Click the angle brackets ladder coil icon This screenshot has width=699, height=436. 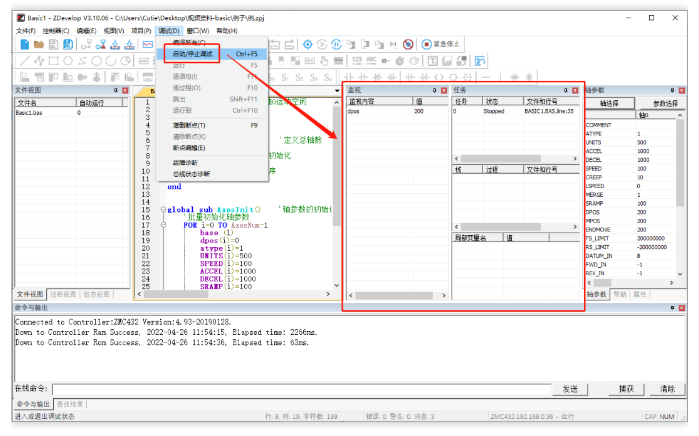(x=439, y=77)
